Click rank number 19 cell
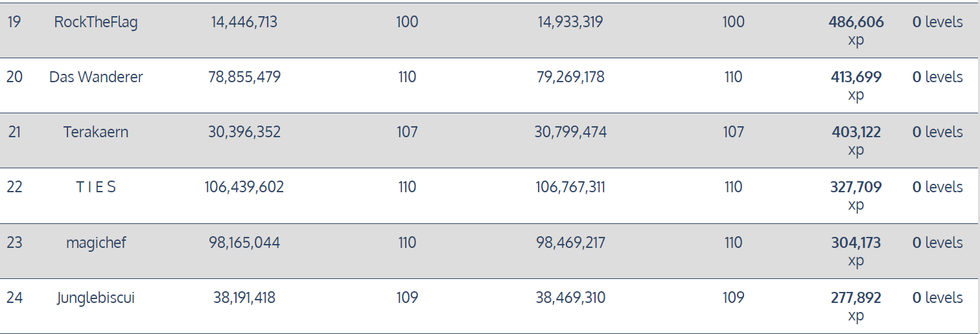This screenshot has width=980, height=334. coord(14,22)
